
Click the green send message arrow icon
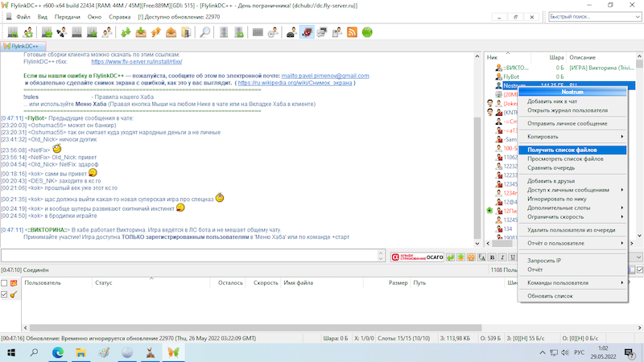point(452,257)
